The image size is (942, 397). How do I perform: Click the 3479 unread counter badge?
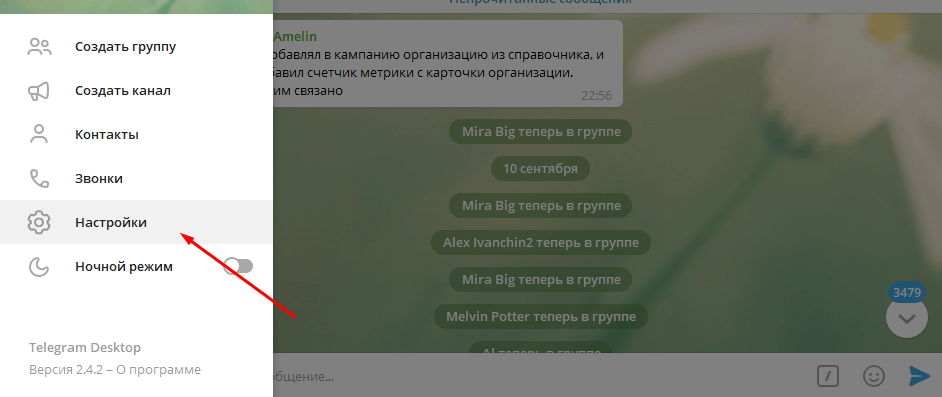pyautogui.click(x=907, y=292)
